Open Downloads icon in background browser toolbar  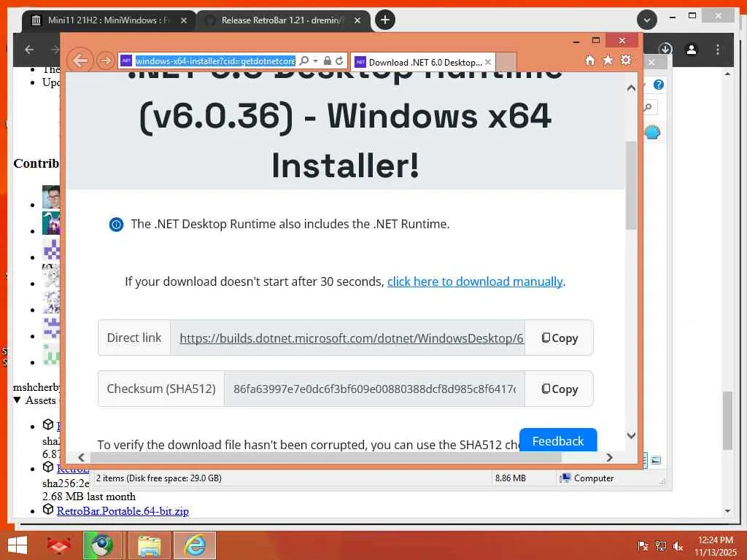click(665, 49)
